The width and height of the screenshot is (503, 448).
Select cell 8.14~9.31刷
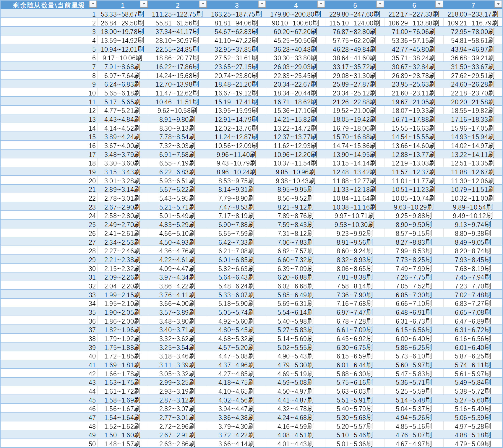(236, 189)
